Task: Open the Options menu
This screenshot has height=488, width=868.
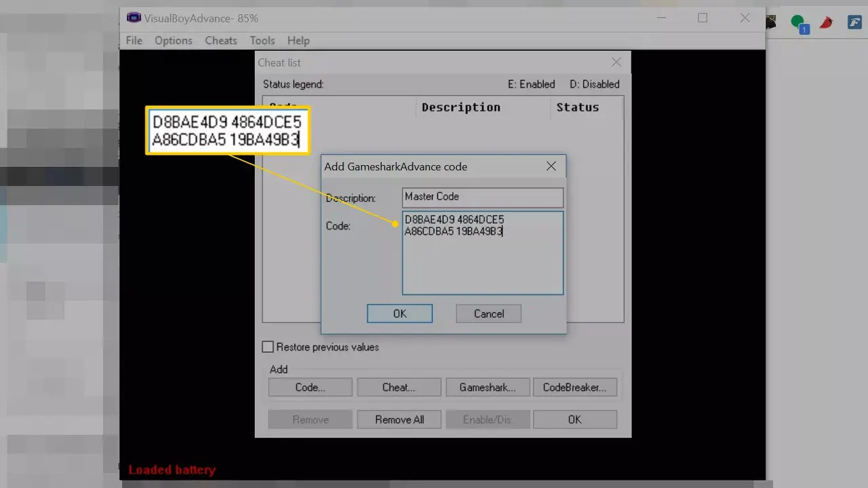Action: click(x=174, y=41)
